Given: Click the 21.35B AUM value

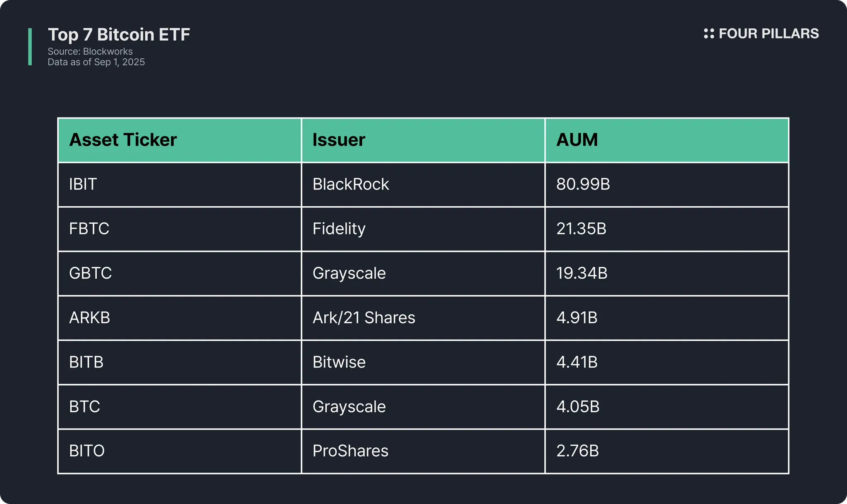Looking at the screenshot, I should coord(581,229).
